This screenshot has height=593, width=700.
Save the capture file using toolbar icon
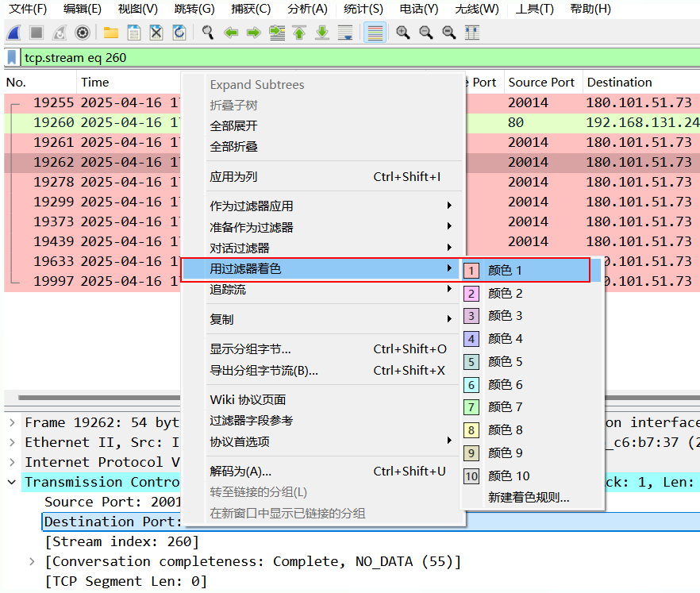pyautogui.click(x=133, y=33)
